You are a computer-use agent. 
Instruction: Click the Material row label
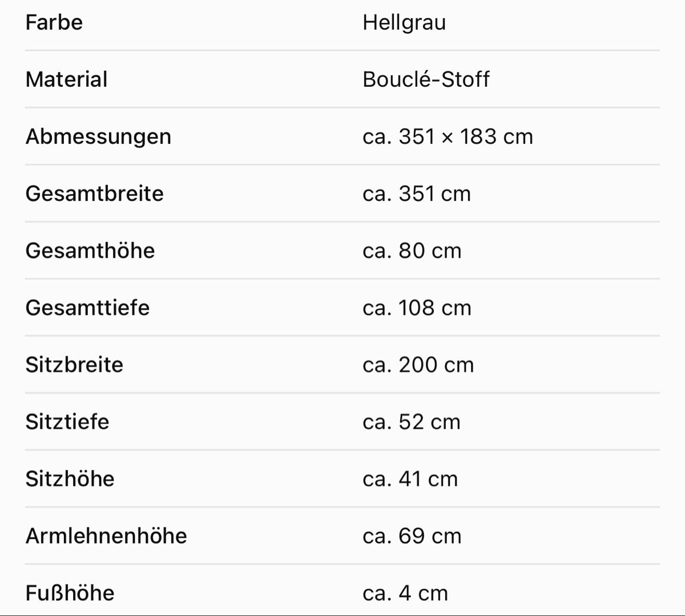[66, 79]
